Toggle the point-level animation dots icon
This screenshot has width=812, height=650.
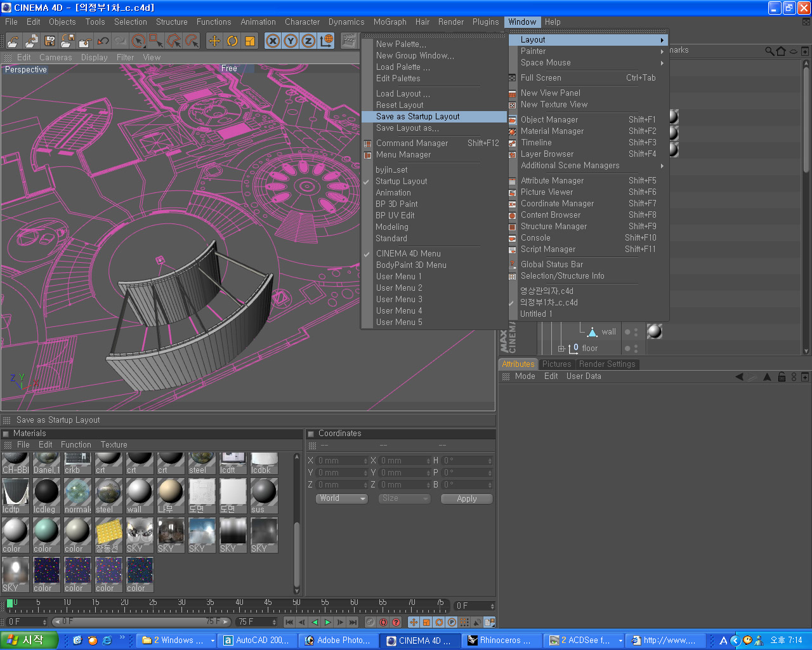(464, 622)
